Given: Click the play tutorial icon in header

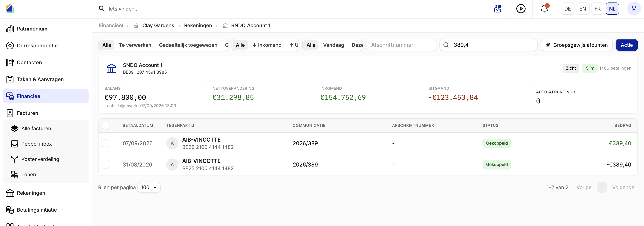Looking at the screenshot, I should tap(521, 9).
